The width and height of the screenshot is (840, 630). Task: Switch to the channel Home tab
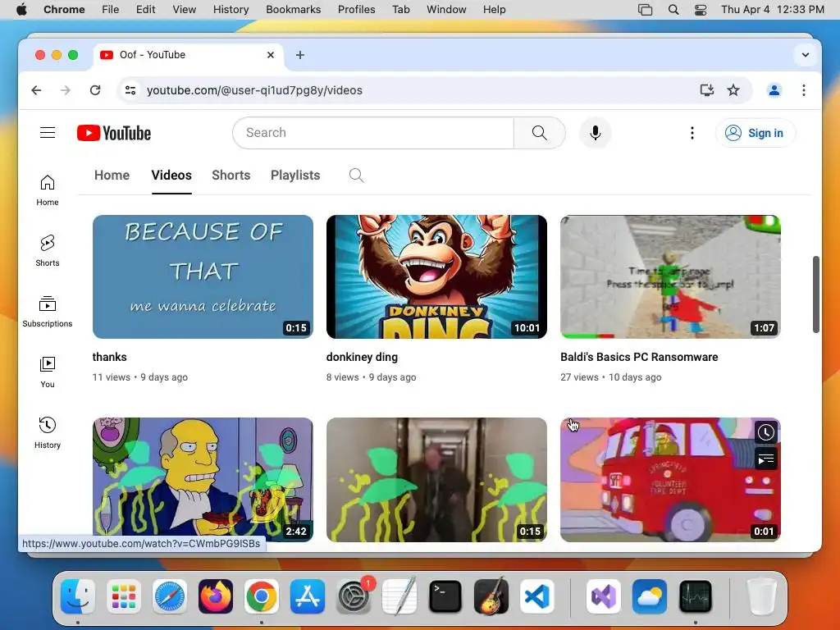[112, 176]
